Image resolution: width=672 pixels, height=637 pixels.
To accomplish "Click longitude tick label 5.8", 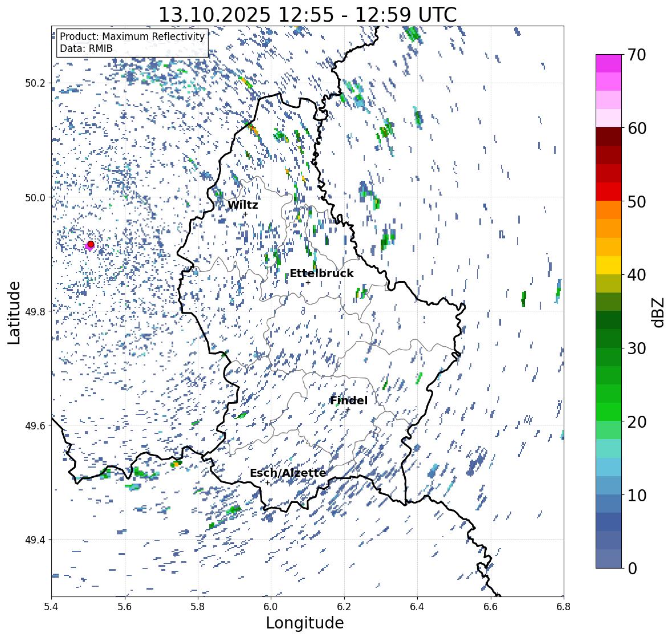I will (x=198, y=606).
